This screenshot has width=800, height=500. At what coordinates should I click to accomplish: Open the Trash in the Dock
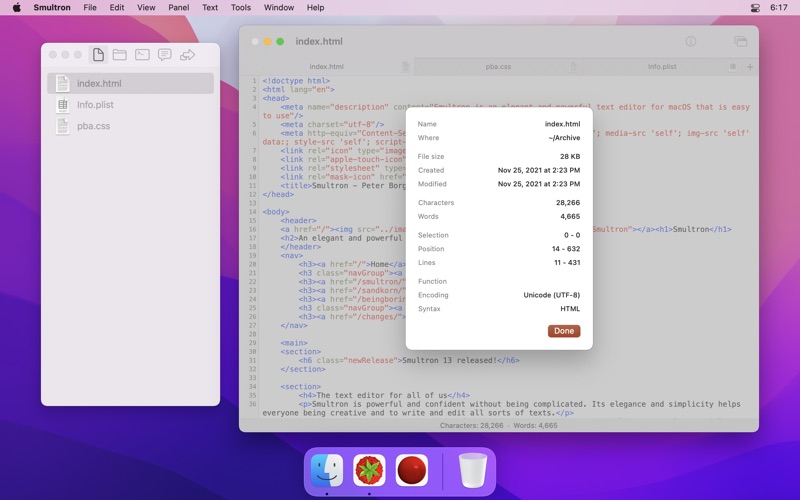tap(472, 470)
